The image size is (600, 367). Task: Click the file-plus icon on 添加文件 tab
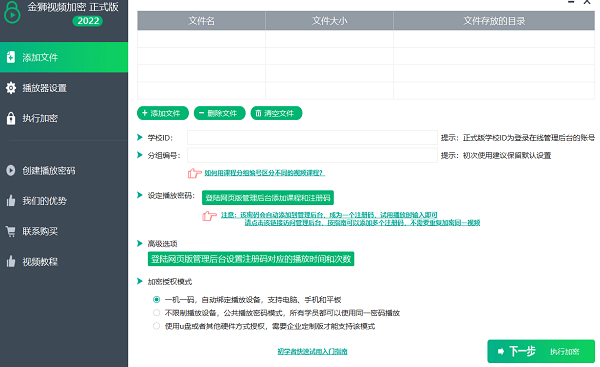(x=11, y=57)
